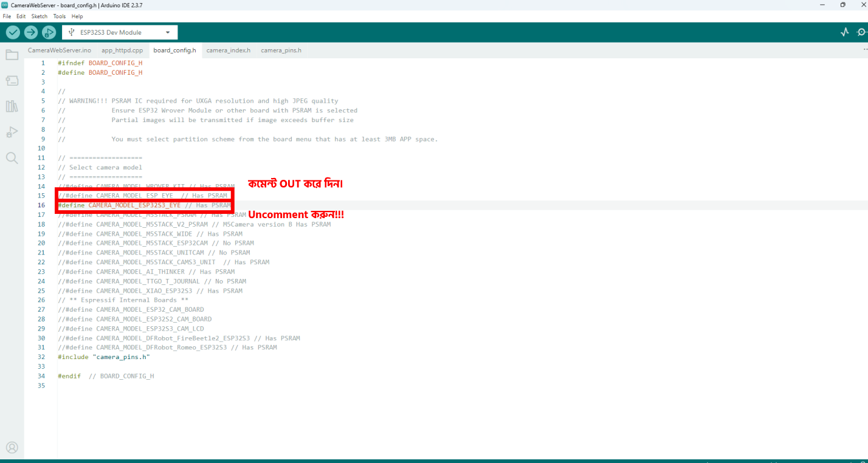The height and width of the screenshot is (463, 868).
Task: Open the Sketch menu
Action: tap(39, 16)
